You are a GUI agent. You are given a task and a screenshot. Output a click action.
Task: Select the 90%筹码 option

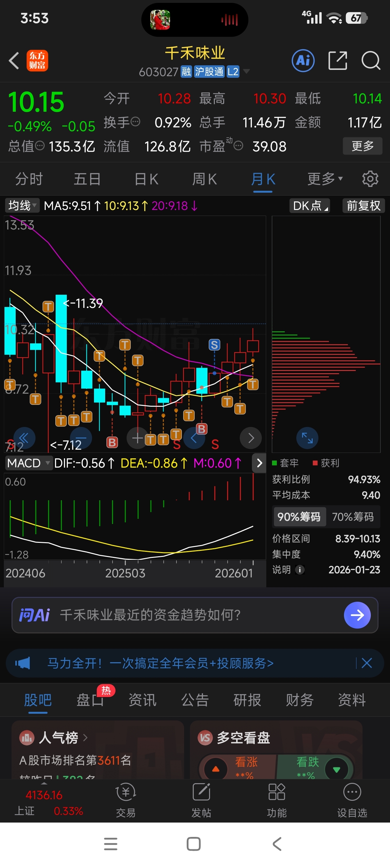coord(299,517)
